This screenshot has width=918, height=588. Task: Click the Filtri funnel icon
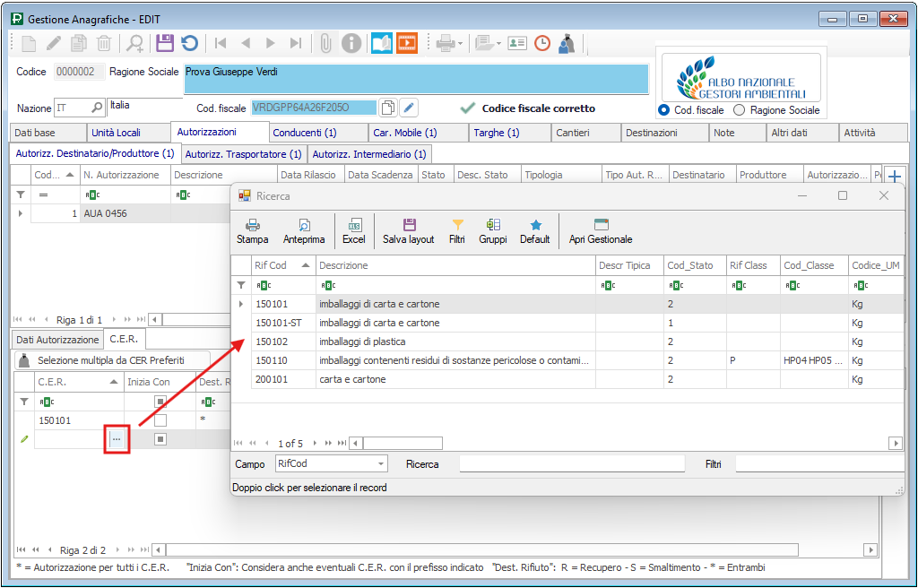pos(457,230)
